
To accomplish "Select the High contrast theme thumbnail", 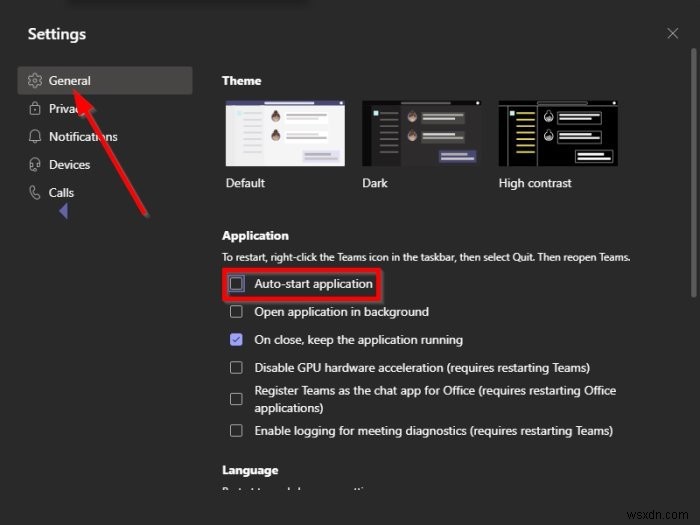I will 558,133.
